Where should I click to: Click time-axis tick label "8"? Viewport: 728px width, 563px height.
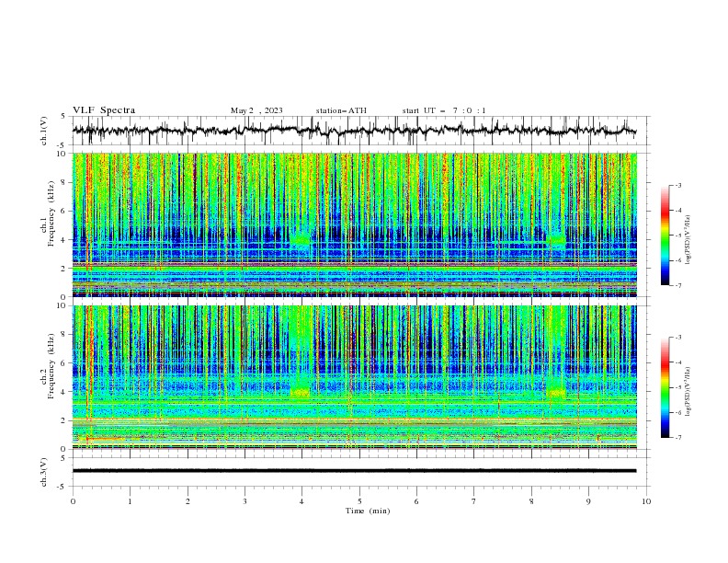(x=531, y=501)
